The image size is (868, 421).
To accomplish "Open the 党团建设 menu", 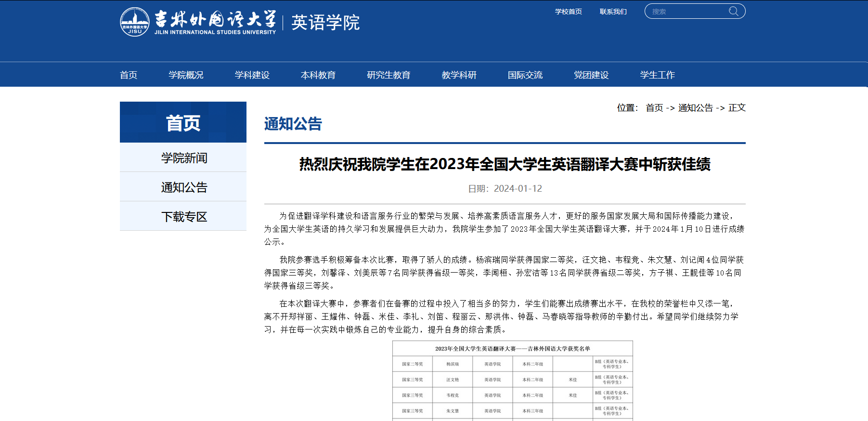I will 591,75.
